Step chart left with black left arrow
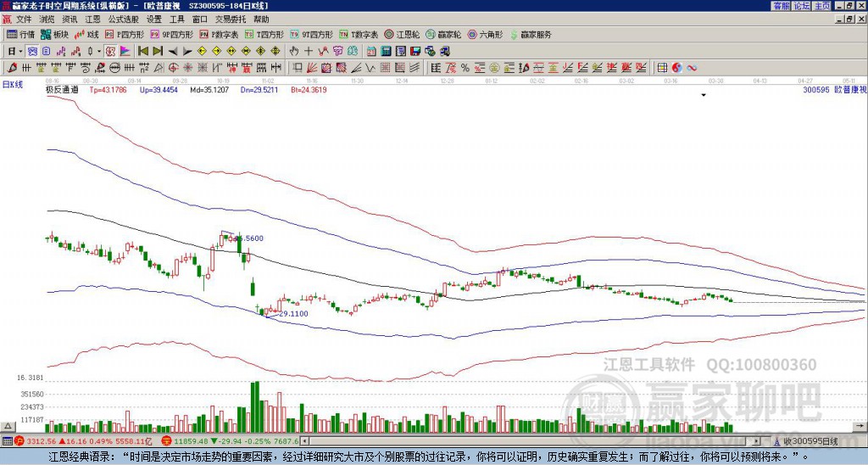Viewport: 868px width, 465px height. 173,52
